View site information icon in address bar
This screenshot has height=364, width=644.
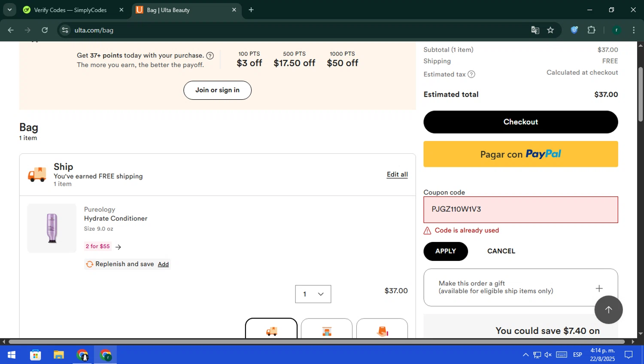[65, 30]
